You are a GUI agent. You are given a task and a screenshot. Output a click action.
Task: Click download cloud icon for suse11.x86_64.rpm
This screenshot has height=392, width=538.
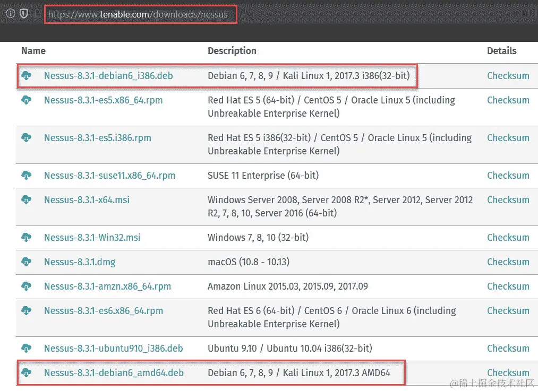click(27, 176)
